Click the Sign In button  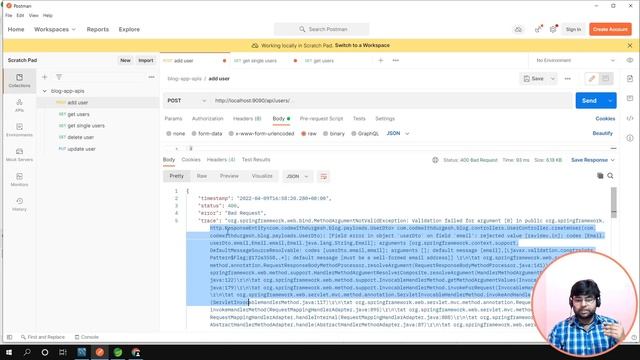click(573, 29)
